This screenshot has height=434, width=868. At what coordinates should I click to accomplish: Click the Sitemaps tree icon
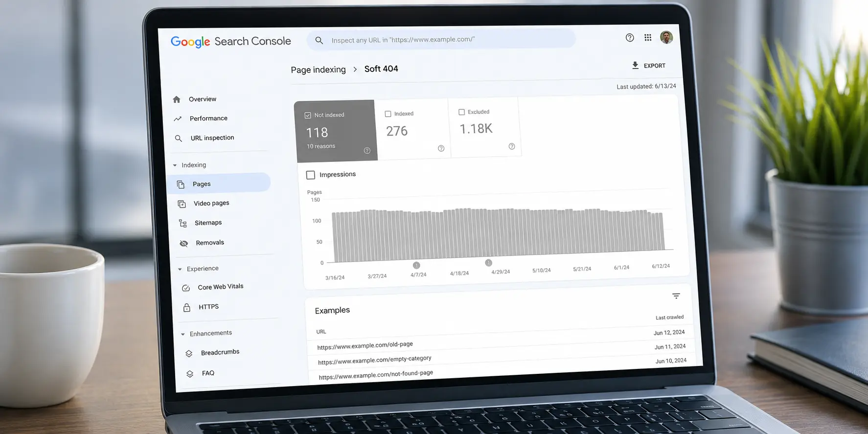tap(183, 224)
